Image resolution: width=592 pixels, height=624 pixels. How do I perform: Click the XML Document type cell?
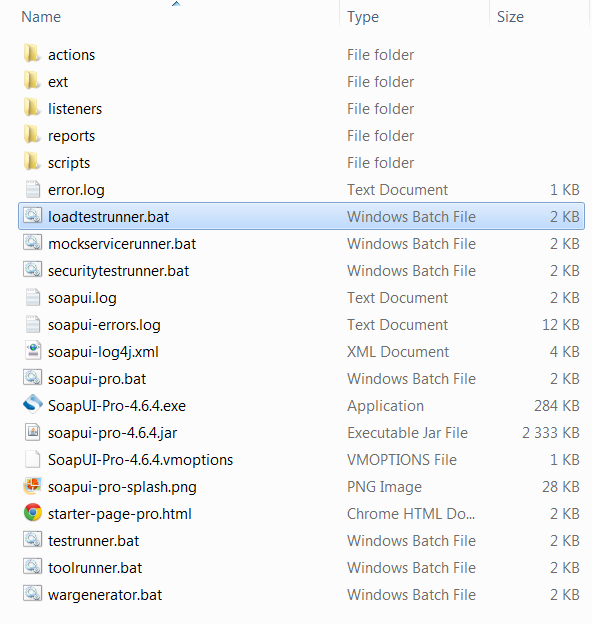coord(398,352)
